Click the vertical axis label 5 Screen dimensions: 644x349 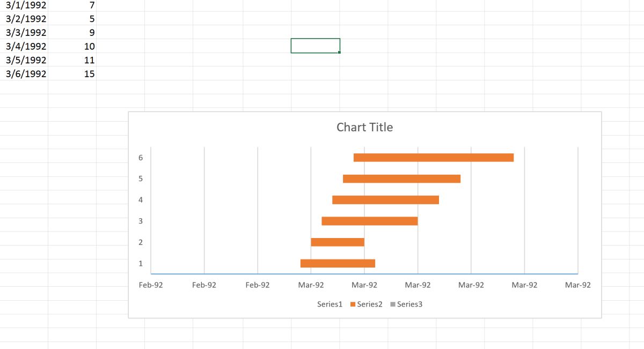[x=141, y=179]
